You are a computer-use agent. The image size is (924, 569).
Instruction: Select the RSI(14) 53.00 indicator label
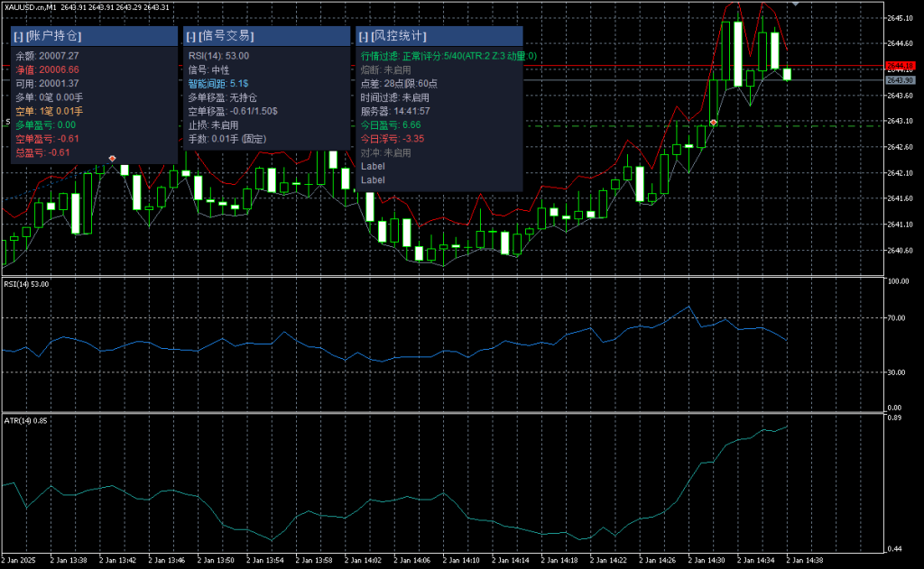click(27, 284)
